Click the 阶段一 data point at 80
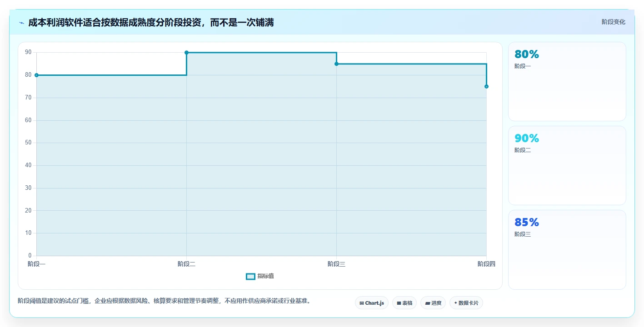The width and height of the screenshot is (644, 327). tap(36, 75)
